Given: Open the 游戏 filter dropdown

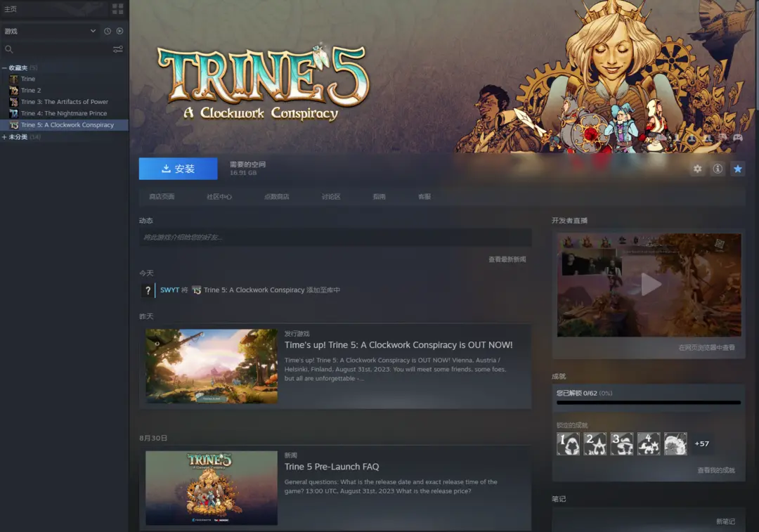Looking at the screenshot, I should pyautogui.click(x=50, y=31).
